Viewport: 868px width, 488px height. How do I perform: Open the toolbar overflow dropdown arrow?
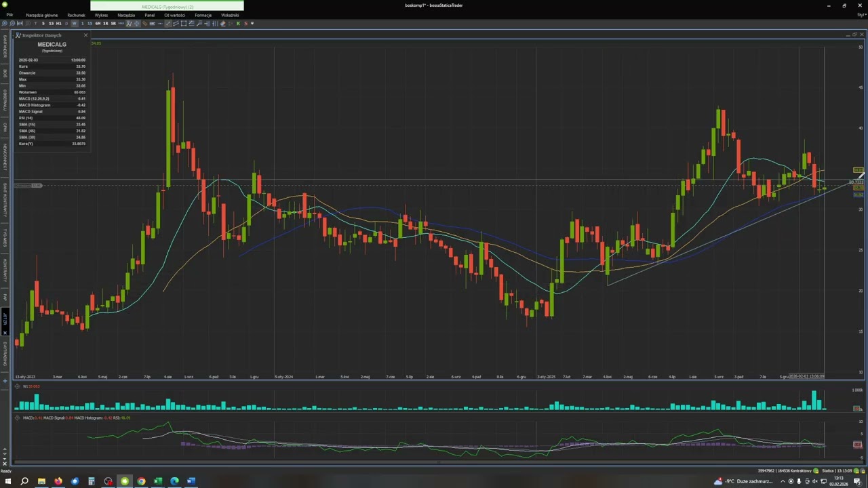(x=252, y=23)
